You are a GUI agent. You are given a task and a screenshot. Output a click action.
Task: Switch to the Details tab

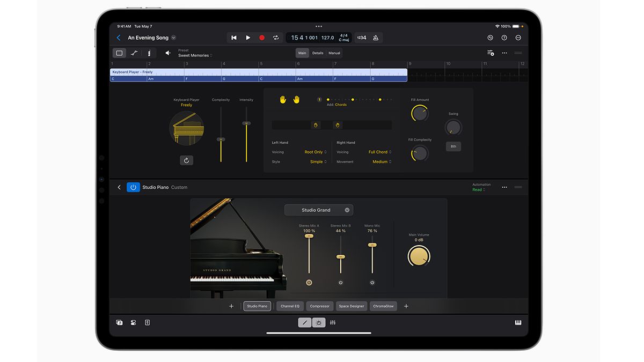317,53
